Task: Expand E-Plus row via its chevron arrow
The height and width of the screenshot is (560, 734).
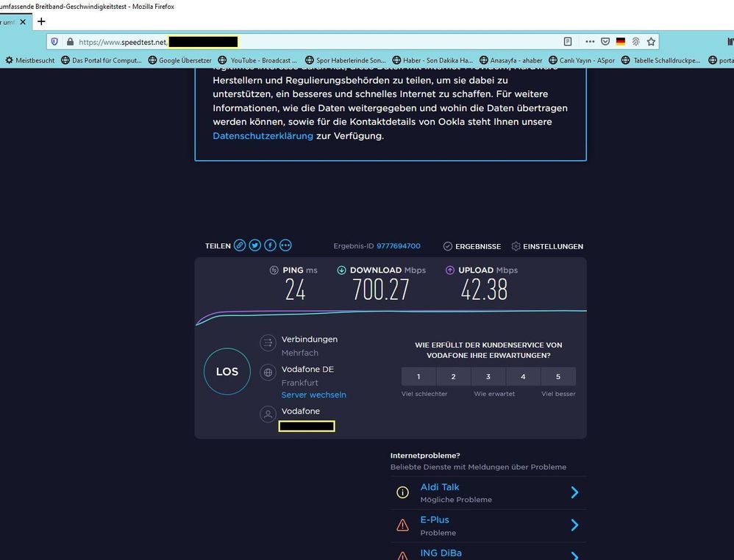Action: coord(575,525)
